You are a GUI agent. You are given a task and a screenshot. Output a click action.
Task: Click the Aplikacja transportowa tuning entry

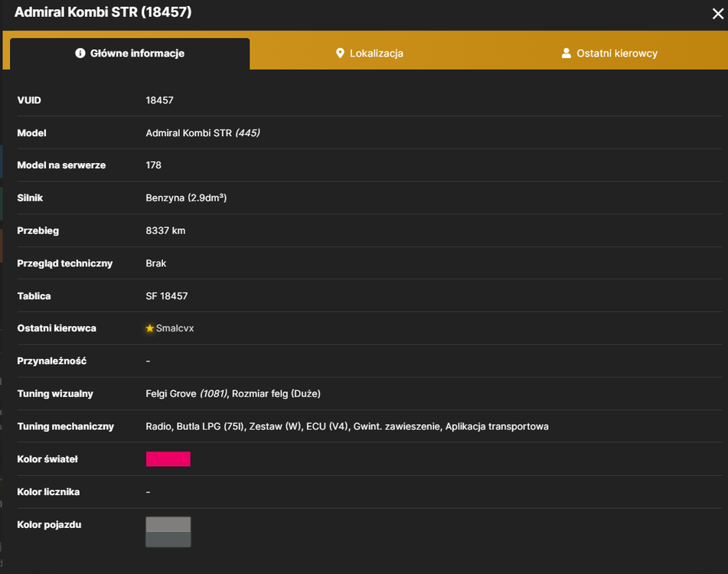tap(497, 426)
